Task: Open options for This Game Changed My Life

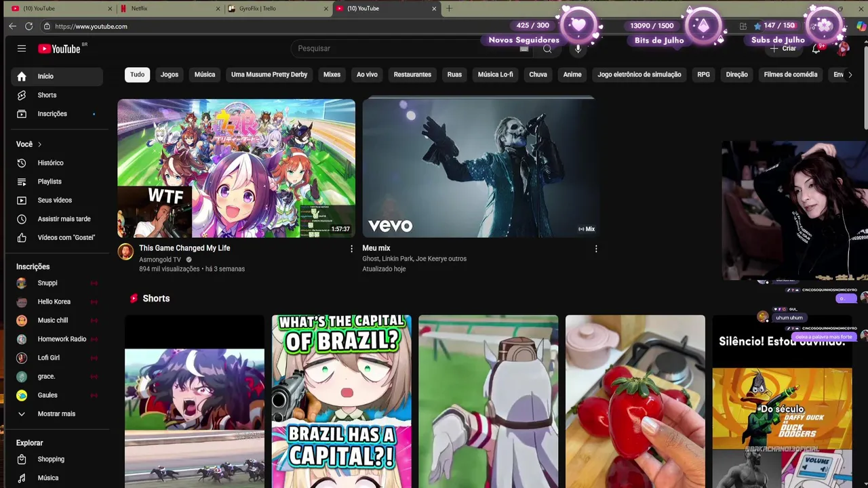Action: 351,249
